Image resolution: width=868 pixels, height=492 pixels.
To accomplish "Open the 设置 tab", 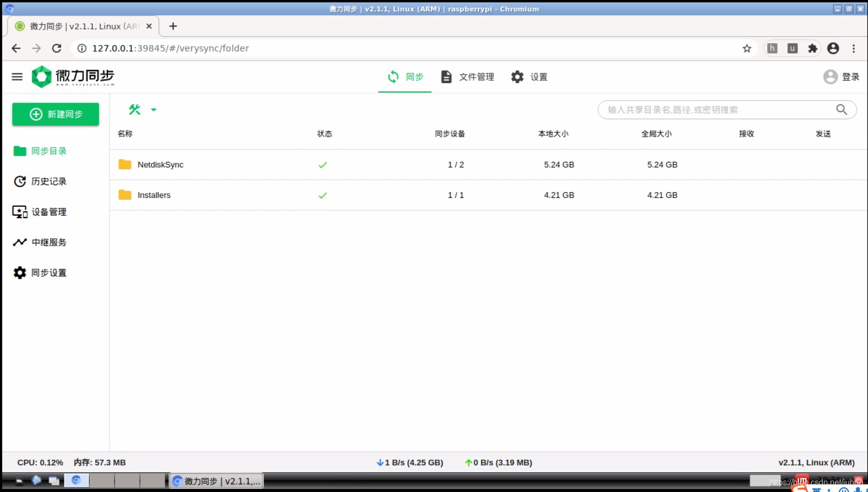I will coord(529,77).
